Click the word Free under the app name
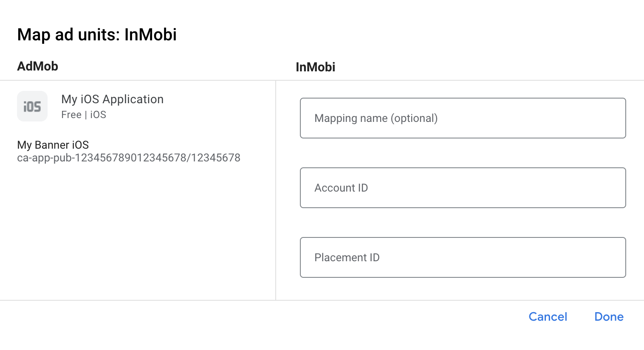This screenshot has width=644, height=350. (x=71, y=115)
